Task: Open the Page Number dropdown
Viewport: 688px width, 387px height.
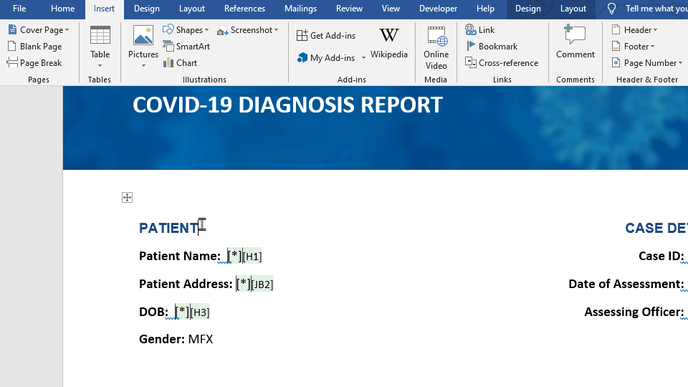Action: [647, 63]
